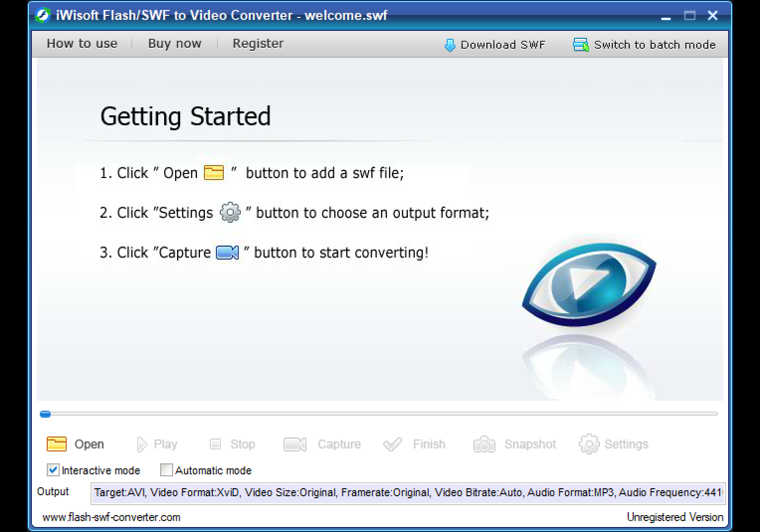Open www.flash-swf-converter.com link
Image resolution: width=760 pixels, height=532 pixels.
click(x=111, y=517)
